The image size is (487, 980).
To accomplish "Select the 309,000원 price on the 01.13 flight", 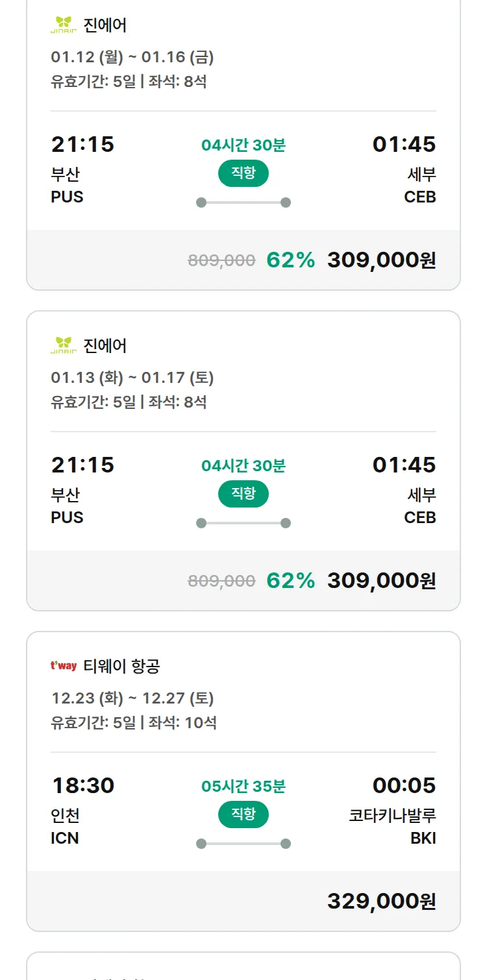I will tap(381, 581).
